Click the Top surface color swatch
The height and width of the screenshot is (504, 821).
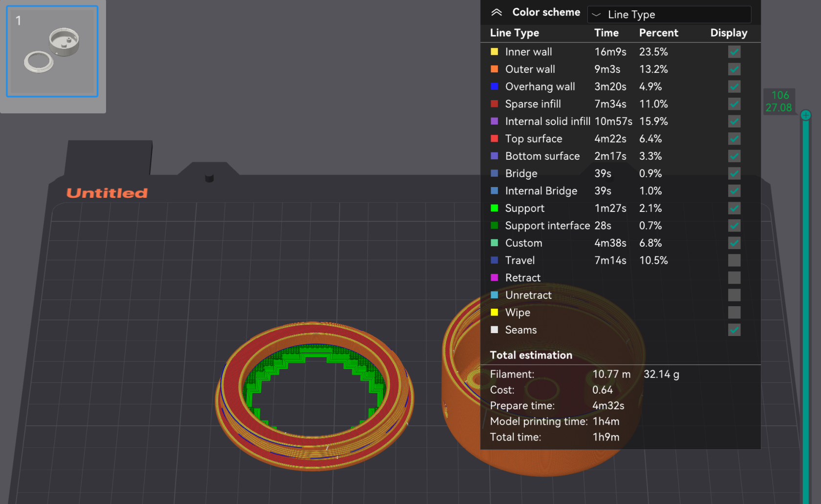pyautogui.click(x=495, y=139)
